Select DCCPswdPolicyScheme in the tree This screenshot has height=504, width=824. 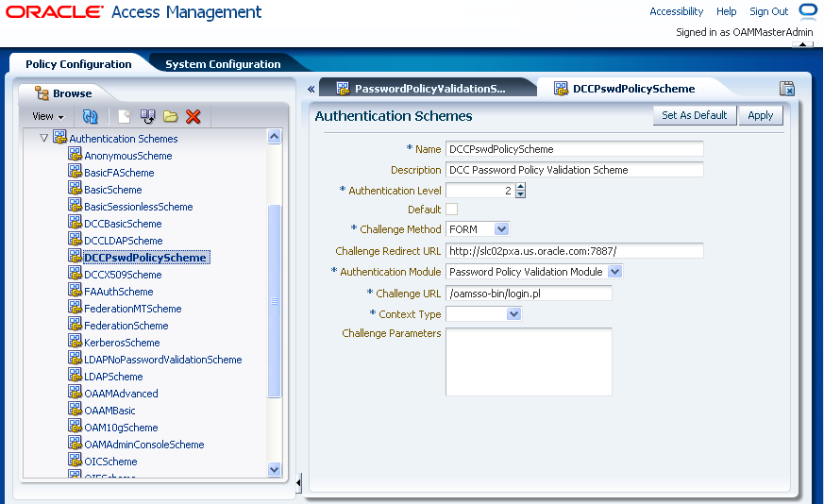pos(145,258)
